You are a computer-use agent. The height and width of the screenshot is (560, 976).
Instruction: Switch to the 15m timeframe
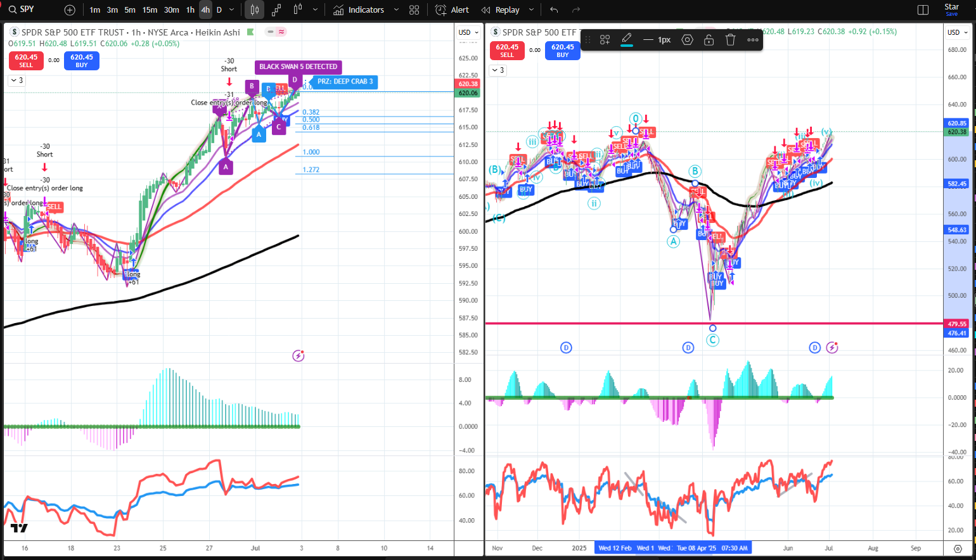click(150, 10)
